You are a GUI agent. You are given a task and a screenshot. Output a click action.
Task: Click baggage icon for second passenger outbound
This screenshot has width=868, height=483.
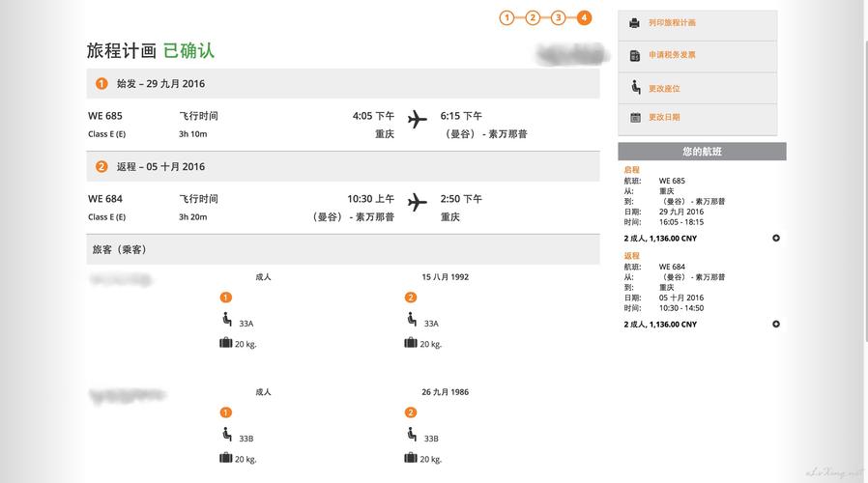point(226,458)
